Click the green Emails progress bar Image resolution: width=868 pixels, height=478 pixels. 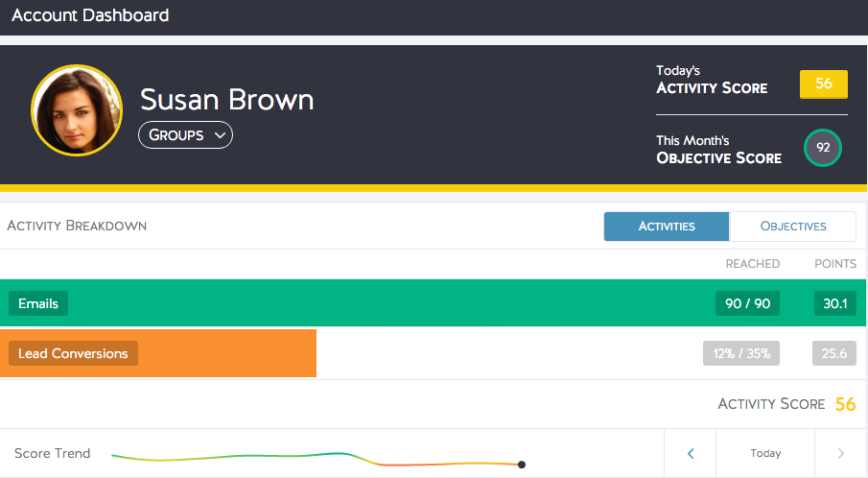433,303
